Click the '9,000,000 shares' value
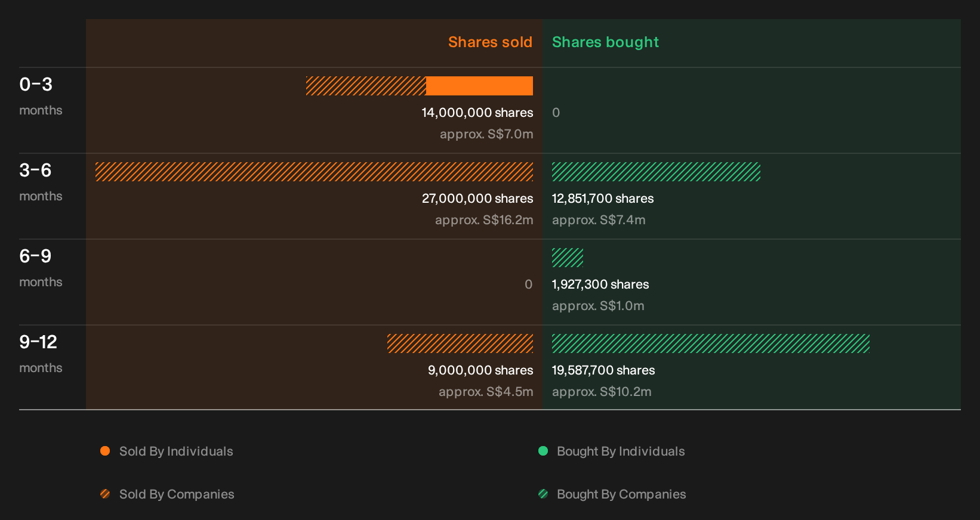 (x=480, y=370)
